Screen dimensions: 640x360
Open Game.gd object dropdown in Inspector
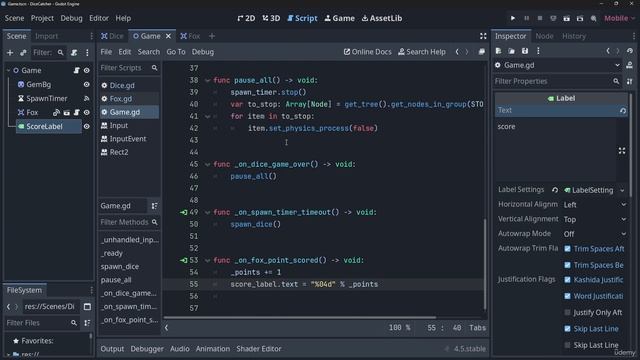(558, 65)
